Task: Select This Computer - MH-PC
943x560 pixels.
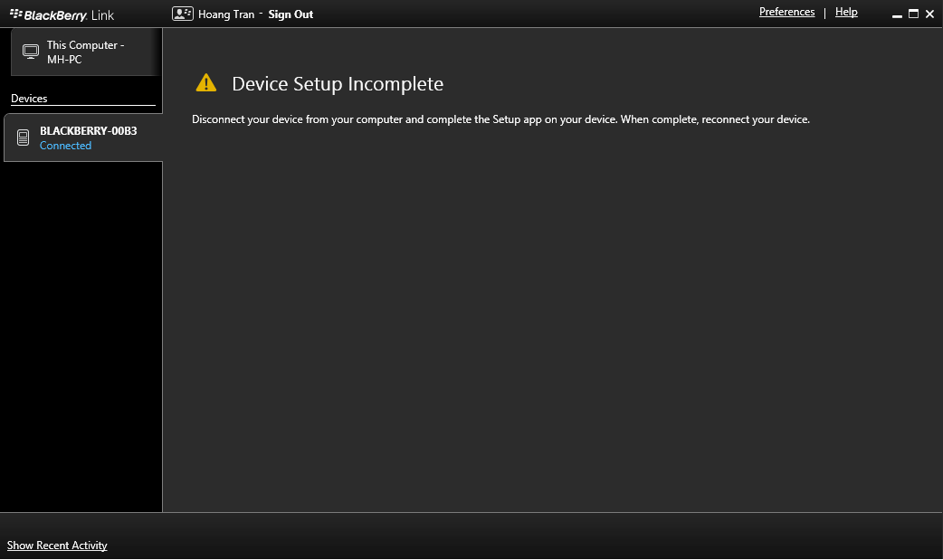Action: [x=86, y=52]
